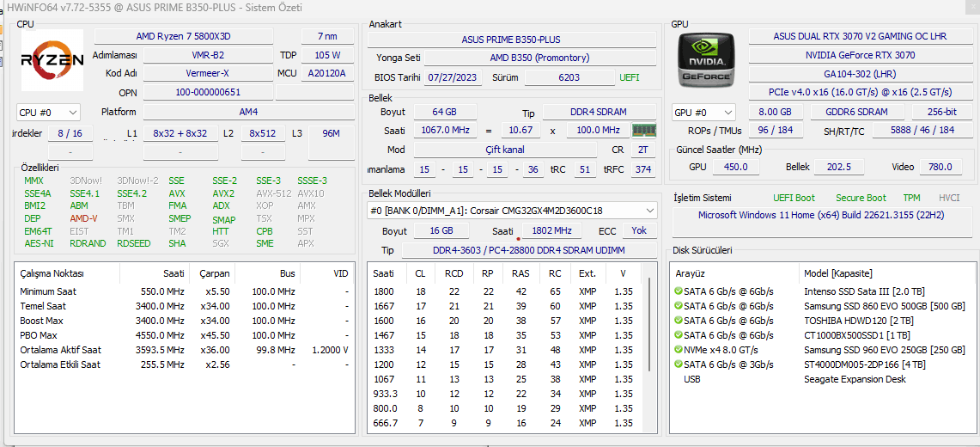The width and height of the screenshot is (980, 447).
Task: Click the tRFC value 374
Action: (643, 169)
